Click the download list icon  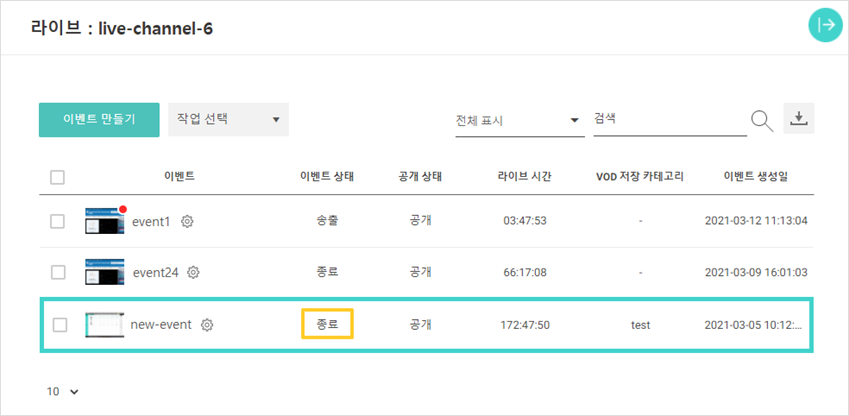[798, 119]
